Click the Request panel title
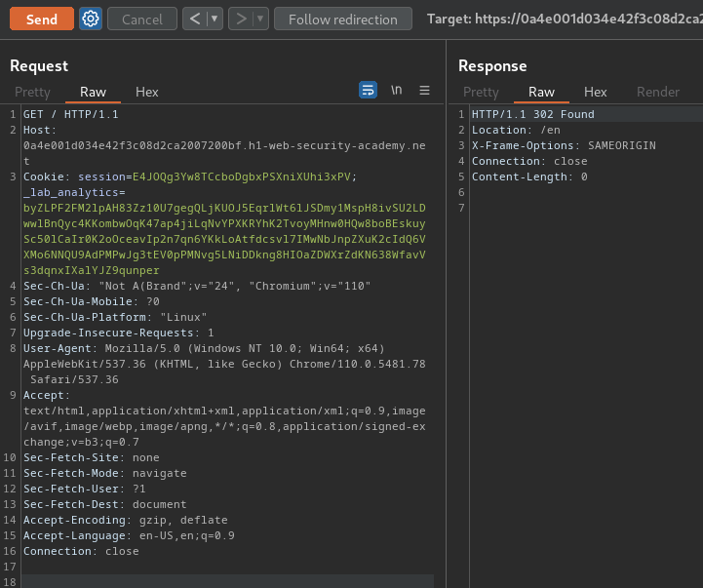Viewport: 703px width, 588px height. coord(39,66)
